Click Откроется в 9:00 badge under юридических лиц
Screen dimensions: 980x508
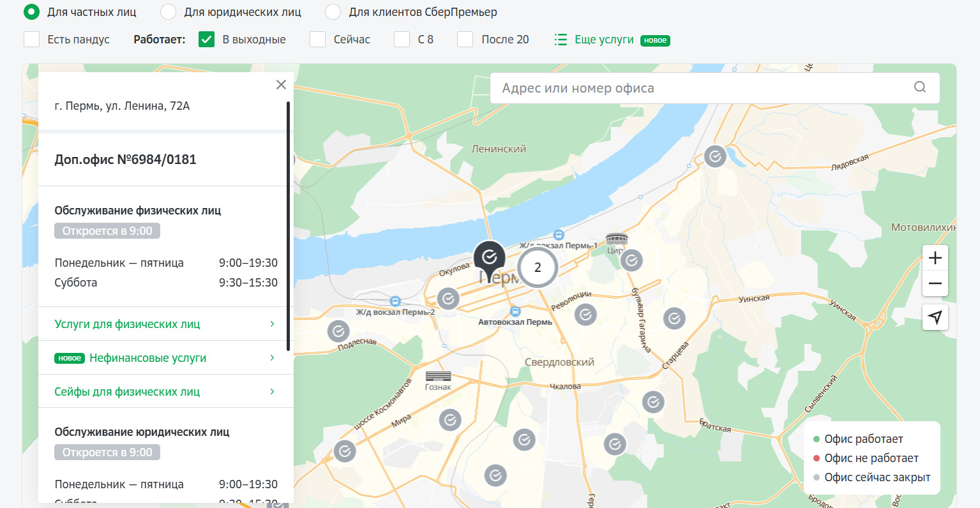pyautogui.click(x=107, y=452)
